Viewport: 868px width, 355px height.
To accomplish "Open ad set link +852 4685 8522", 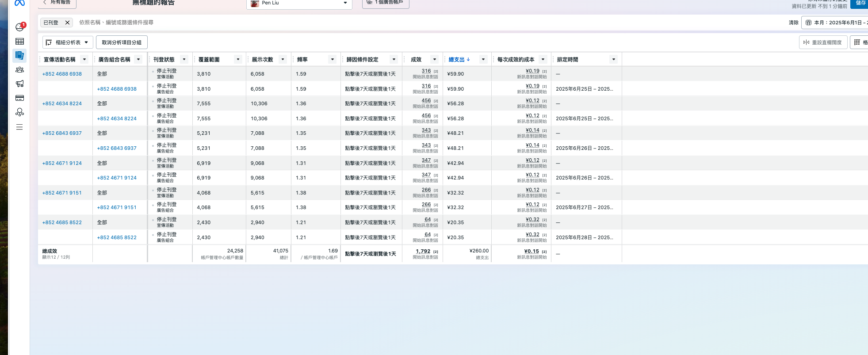I will (117, 237).
